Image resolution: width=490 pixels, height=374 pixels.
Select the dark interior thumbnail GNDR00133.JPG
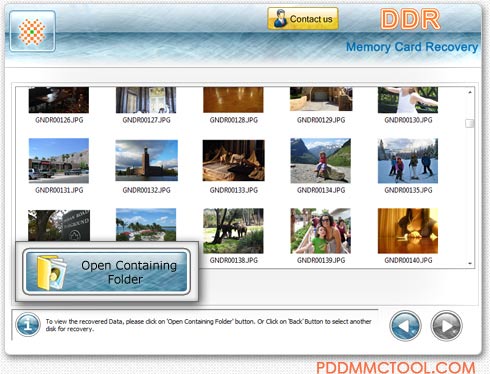pos(234,160)
